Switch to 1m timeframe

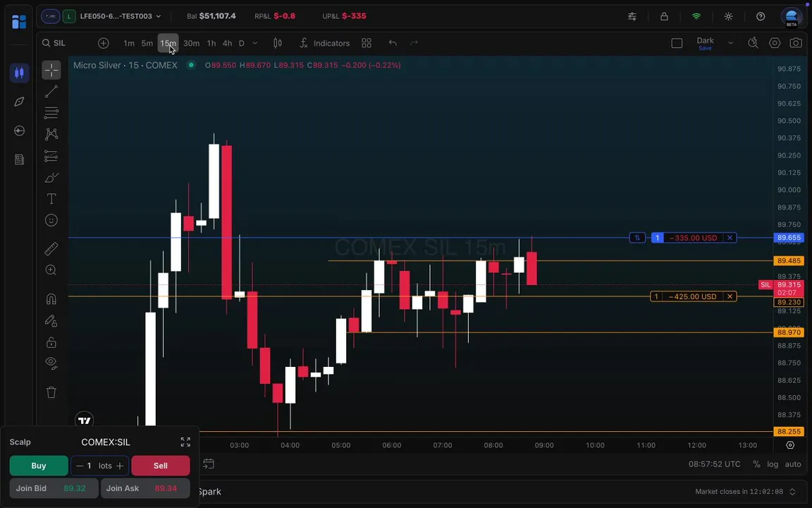click(x=129, y=43)
